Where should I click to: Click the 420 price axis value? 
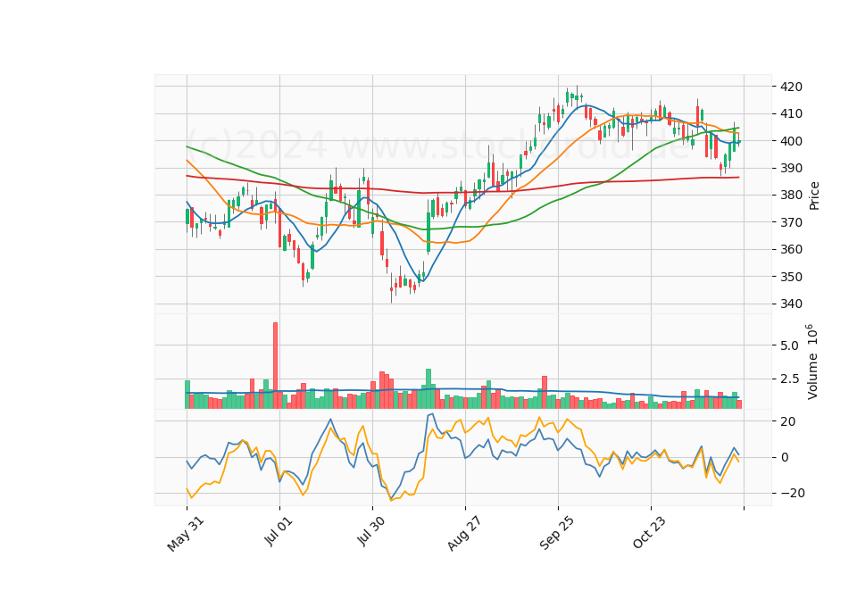click(x=792, y=87)
